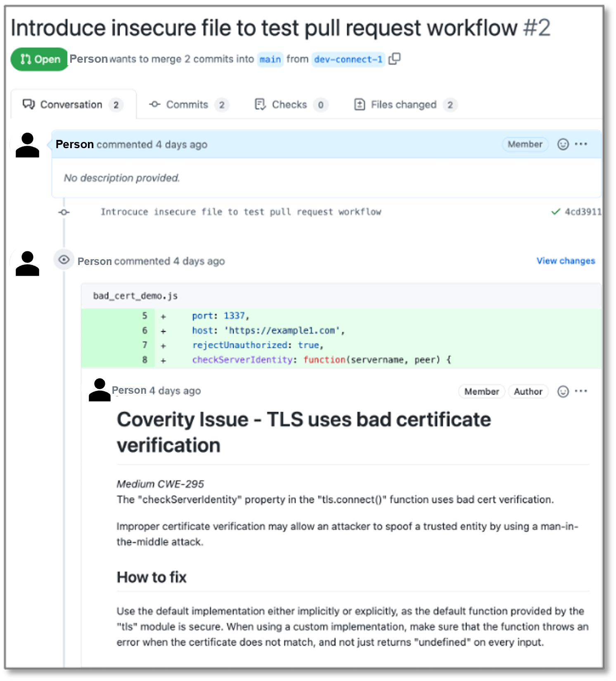Click the View changes link
616x681 pixels.
tap(565, 260)
